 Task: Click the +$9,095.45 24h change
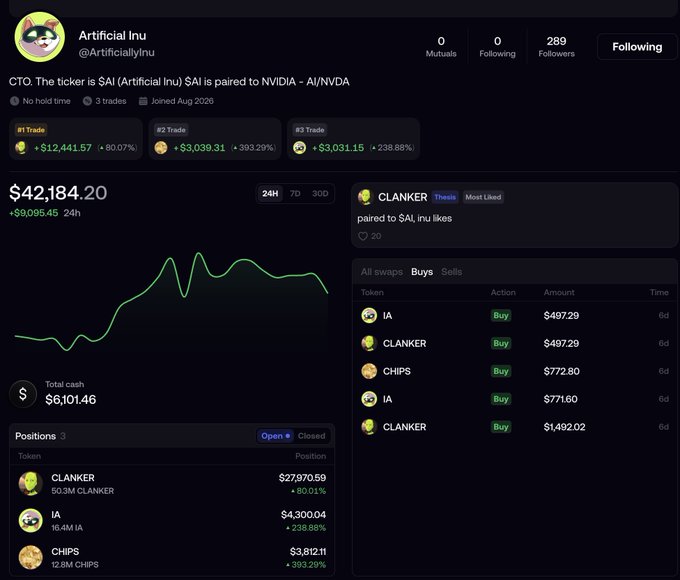(x=45, y=213)
